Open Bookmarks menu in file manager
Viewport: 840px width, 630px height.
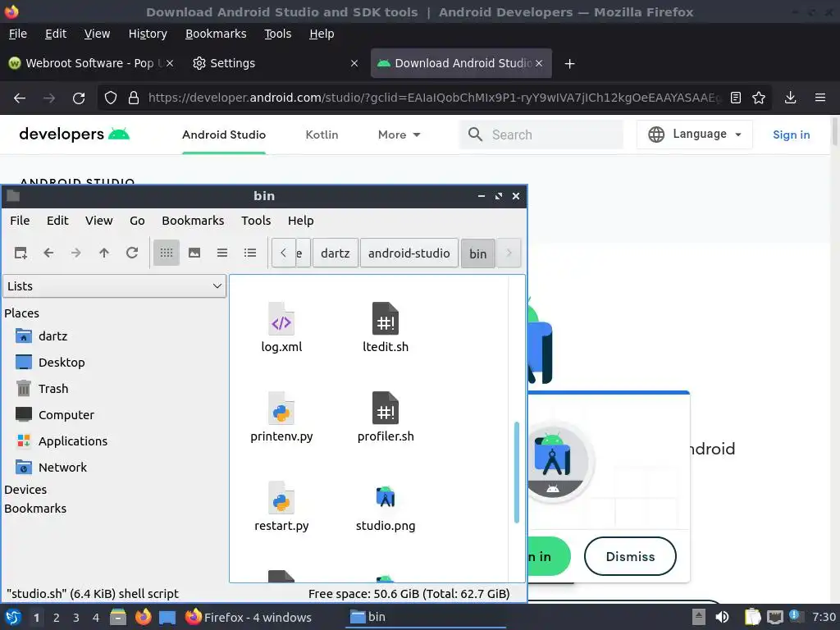[x=193, y=220]
